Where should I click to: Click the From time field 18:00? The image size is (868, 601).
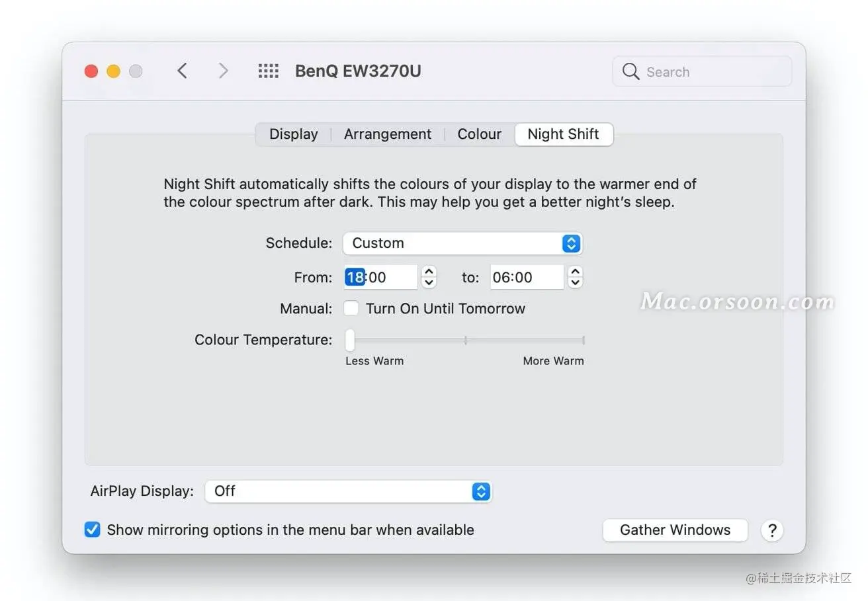tap(381, 277)
